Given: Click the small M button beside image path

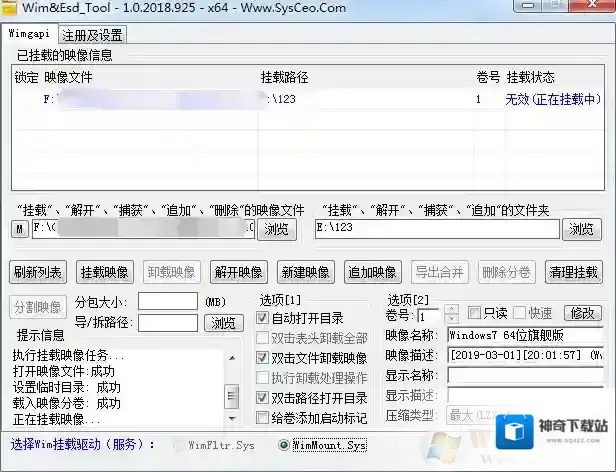Looking at the screenshot, I should click(20, 229).
